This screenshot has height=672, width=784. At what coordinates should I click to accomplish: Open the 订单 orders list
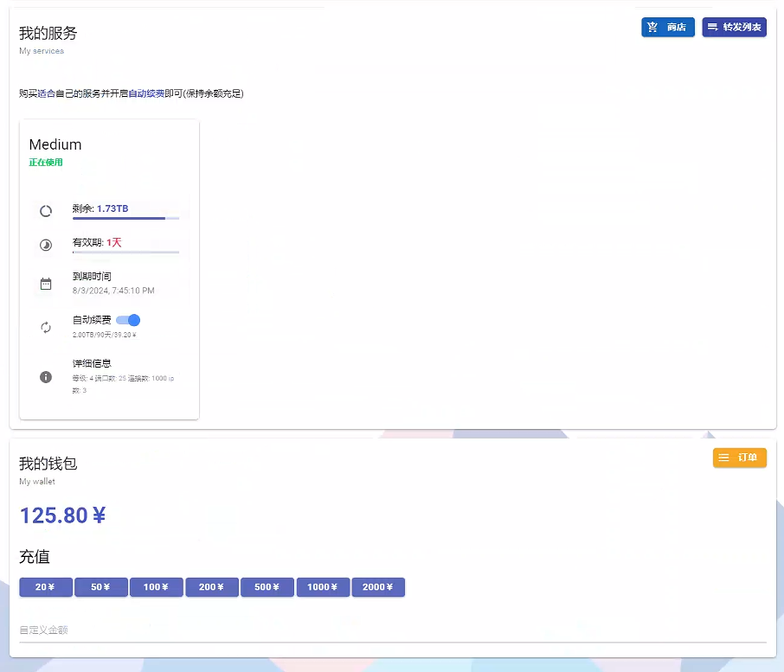pos(740,458)
